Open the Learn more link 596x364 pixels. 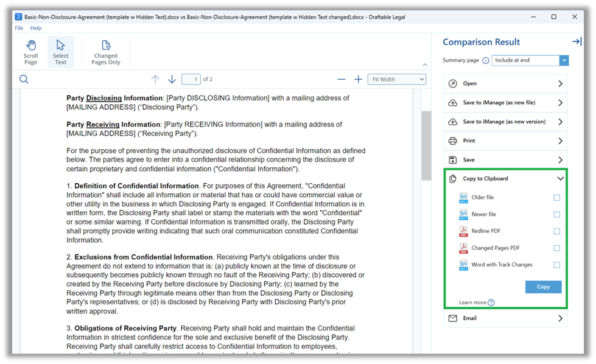(472, 303)
